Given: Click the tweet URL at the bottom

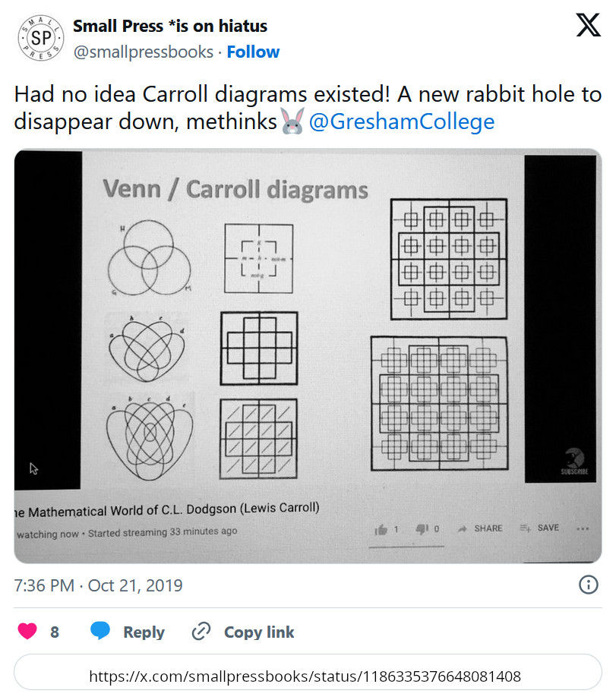Looking at the screenshot, I should (305, 676).
